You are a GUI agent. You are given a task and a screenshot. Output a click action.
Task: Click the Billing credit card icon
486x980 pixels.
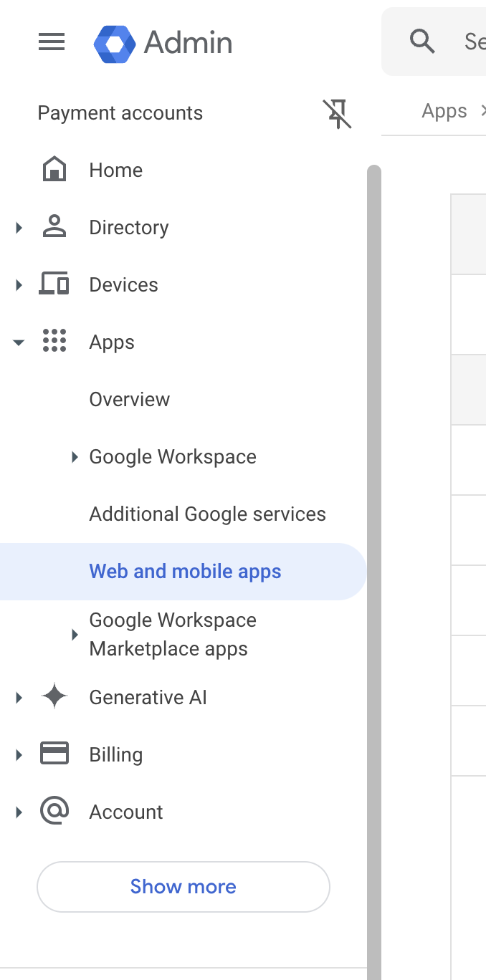pyautogui.click(x=54, y=754)
